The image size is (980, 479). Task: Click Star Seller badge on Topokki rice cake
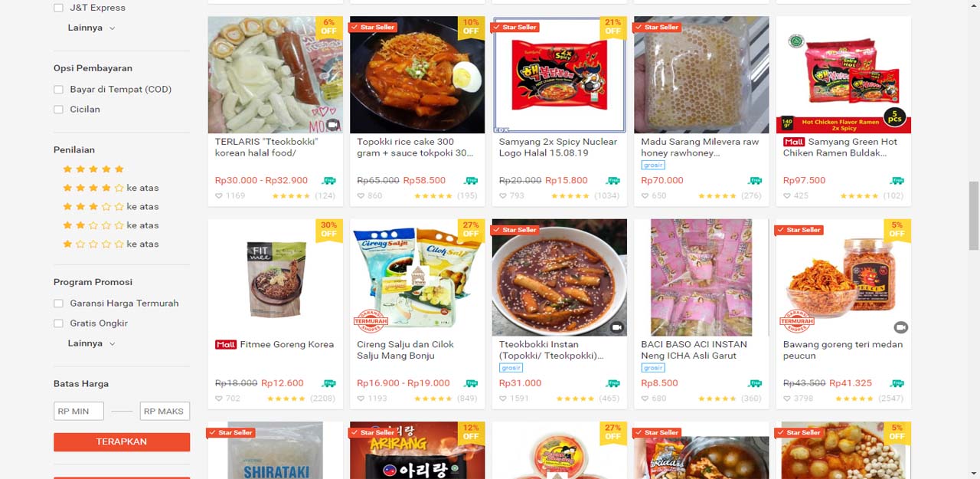point(373,27)
